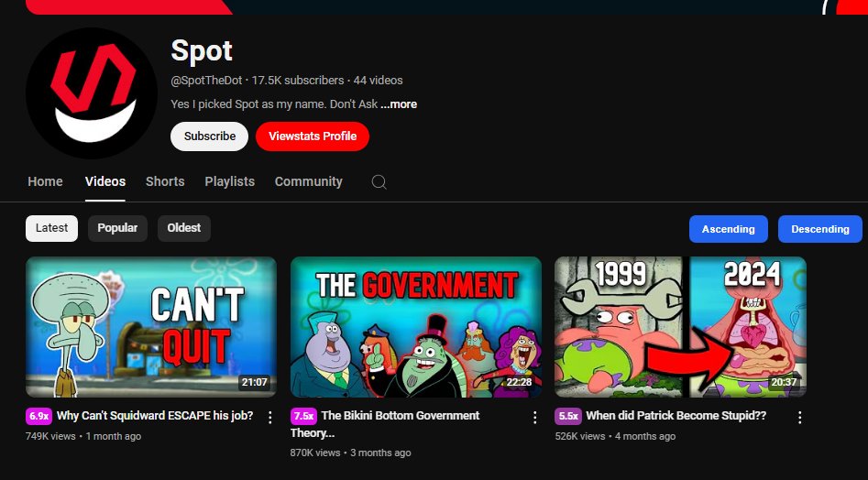Select the Videos tab
Image resolution: width=868 pixels, height=480 pixels.
click(x=105, y=181)
